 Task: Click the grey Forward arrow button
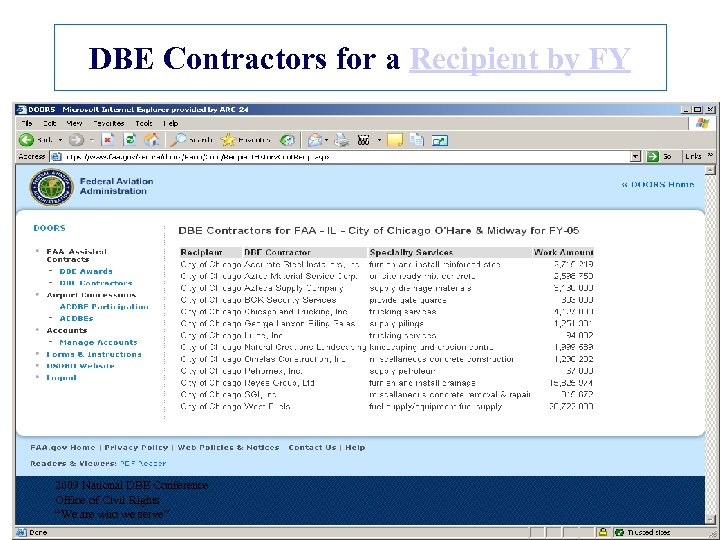pos(76,140)
